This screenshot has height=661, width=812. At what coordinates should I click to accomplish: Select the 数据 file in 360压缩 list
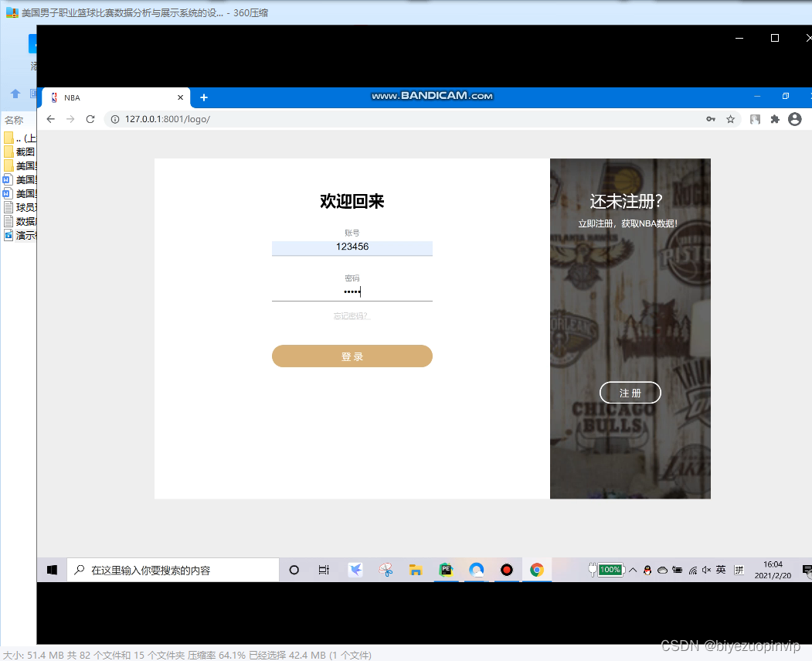(19, 221)
